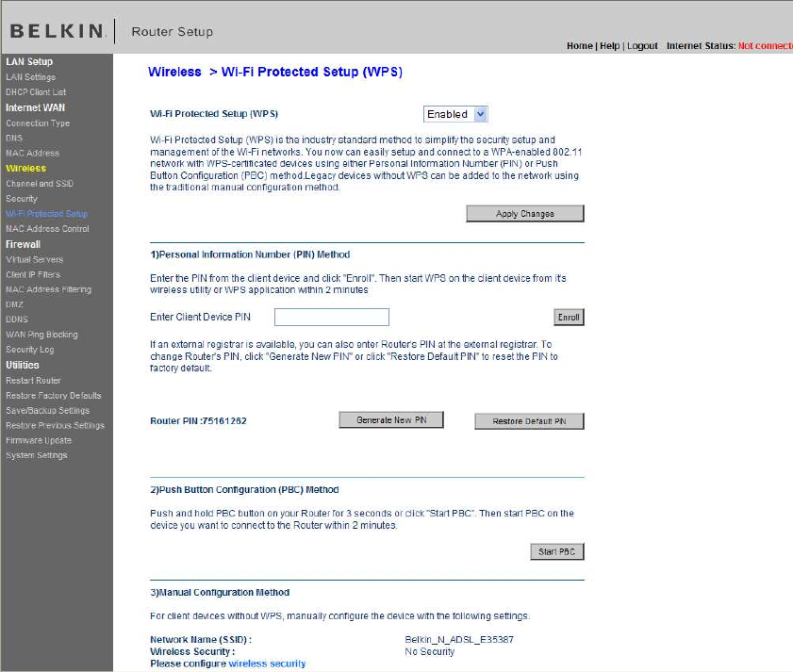Viewport: 793px width, 672px height.
Task: Select Connection Type in sidebar
Action: coord(38,123)
